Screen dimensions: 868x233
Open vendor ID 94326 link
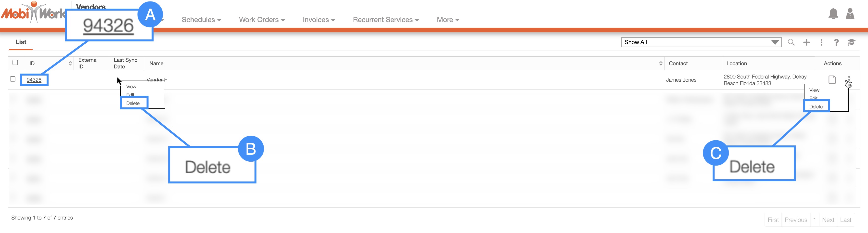34,80
